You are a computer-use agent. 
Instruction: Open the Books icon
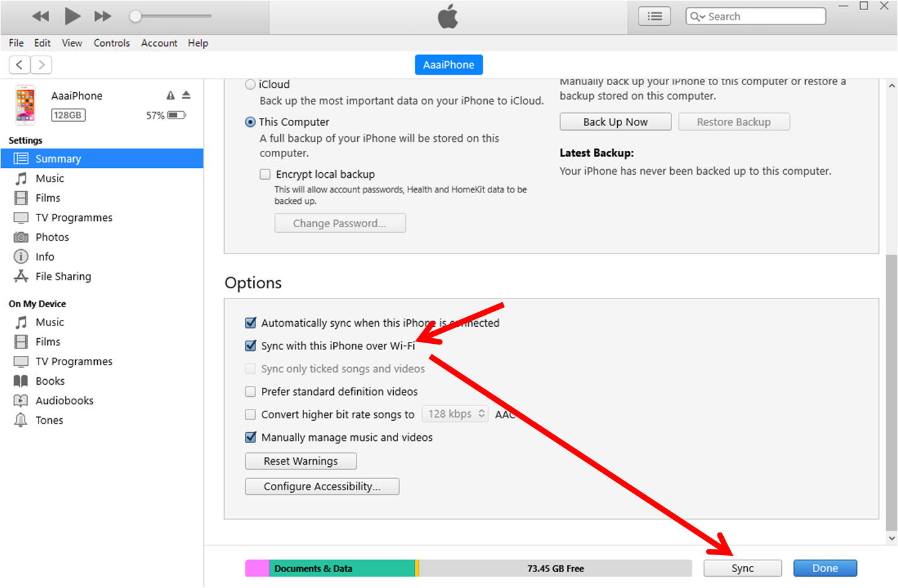21,381
